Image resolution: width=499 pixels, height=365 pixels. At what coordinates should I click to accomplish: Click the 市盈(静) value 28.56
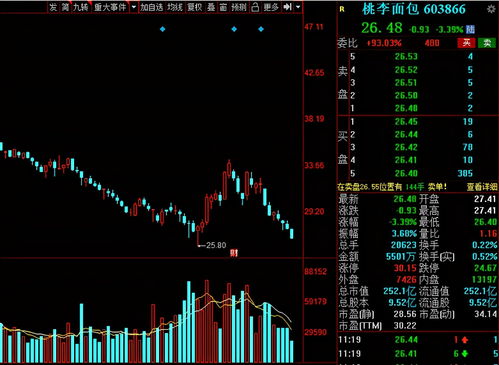[x=405, y=314]
